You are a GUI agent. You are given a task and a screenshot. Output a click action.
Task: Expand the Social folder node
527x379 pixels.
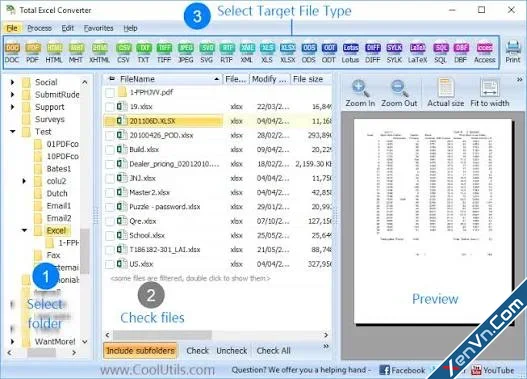pyautogui.click(x=12, y=82)
